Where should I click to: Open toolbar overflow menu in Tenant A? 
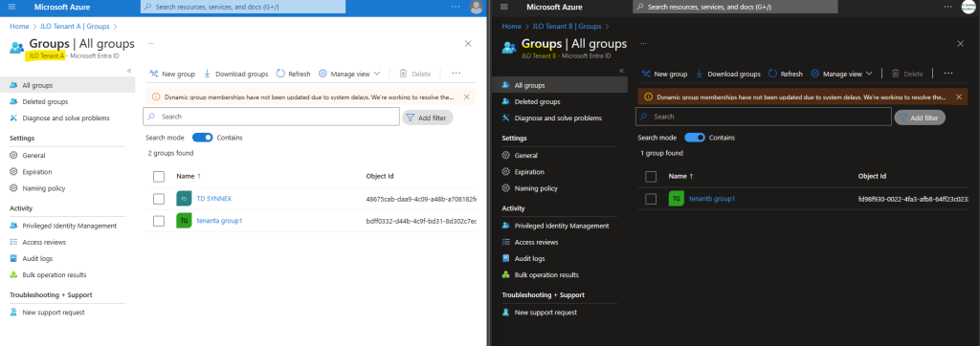click(457, 73)
